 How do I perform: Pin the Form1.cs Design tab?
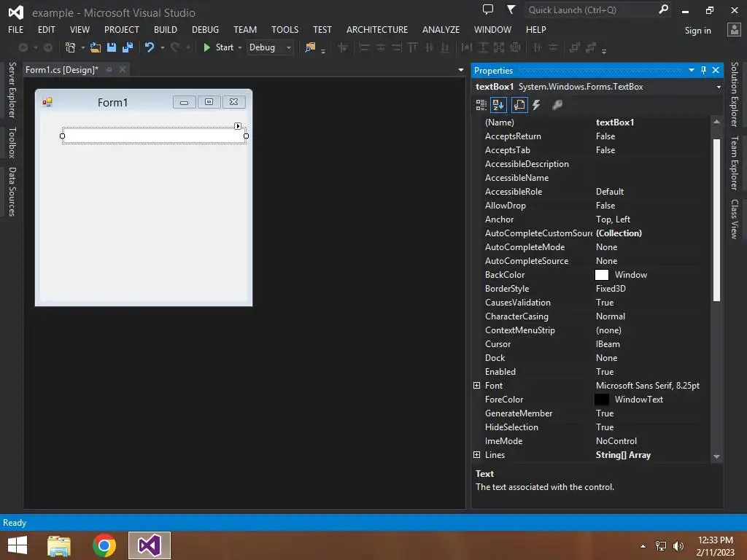(x=109, y=69)
